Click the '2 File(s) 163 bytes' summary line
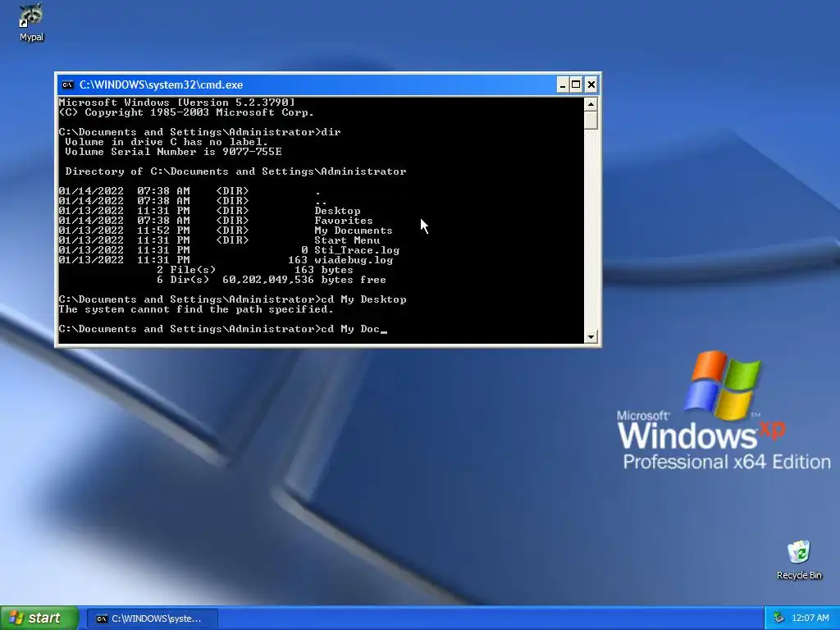Screen dimensions: 840x630 coord(255,270)
